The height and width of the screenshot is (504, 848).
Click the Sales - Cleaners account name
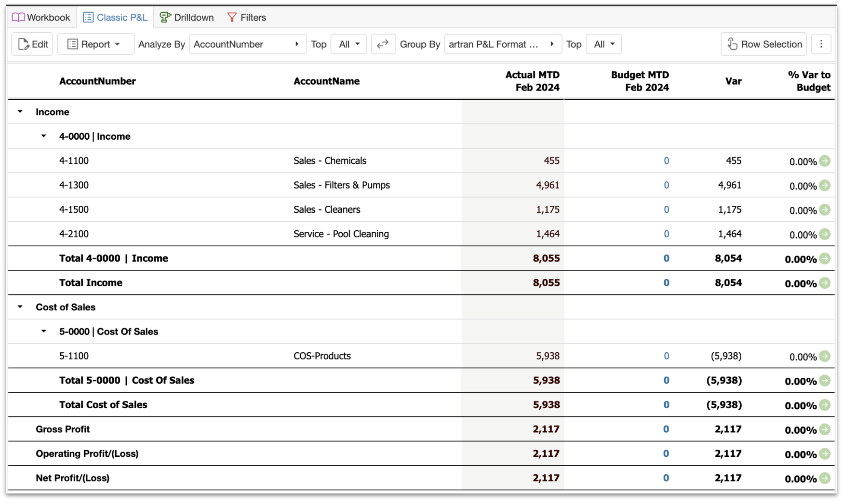327,209
